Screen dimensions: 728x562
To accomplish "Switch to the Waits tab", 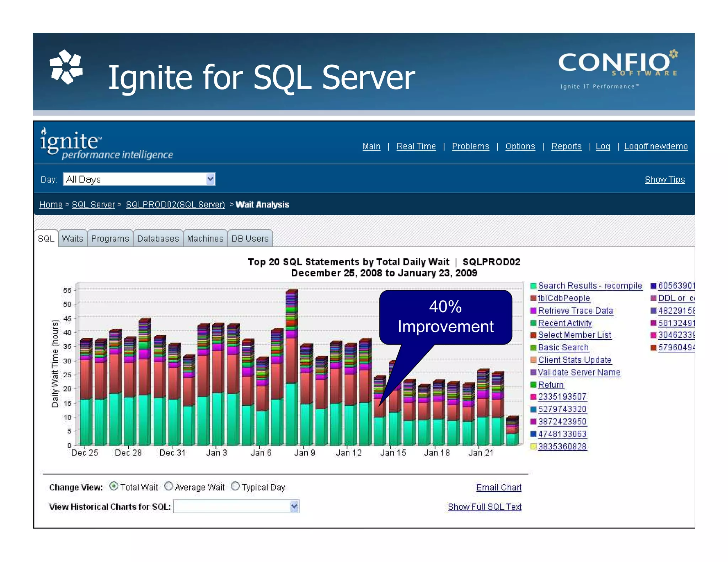I will (x=73, y=238).
